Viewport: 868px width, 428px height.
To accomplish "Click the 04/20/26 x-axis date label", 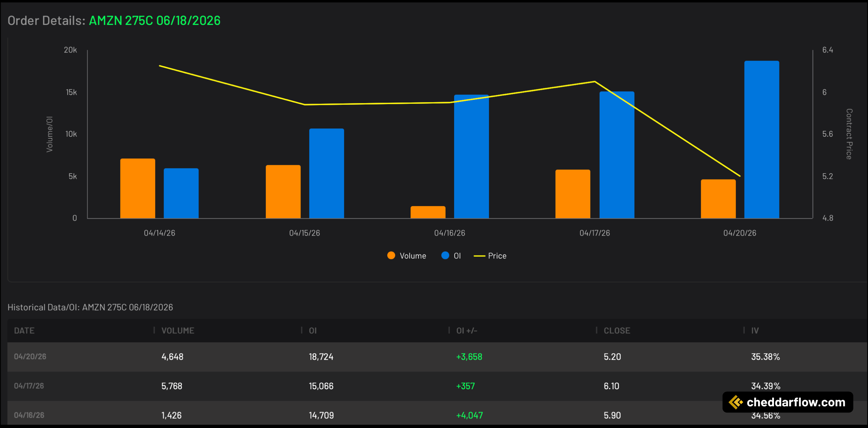I will [x=740, y=233].
